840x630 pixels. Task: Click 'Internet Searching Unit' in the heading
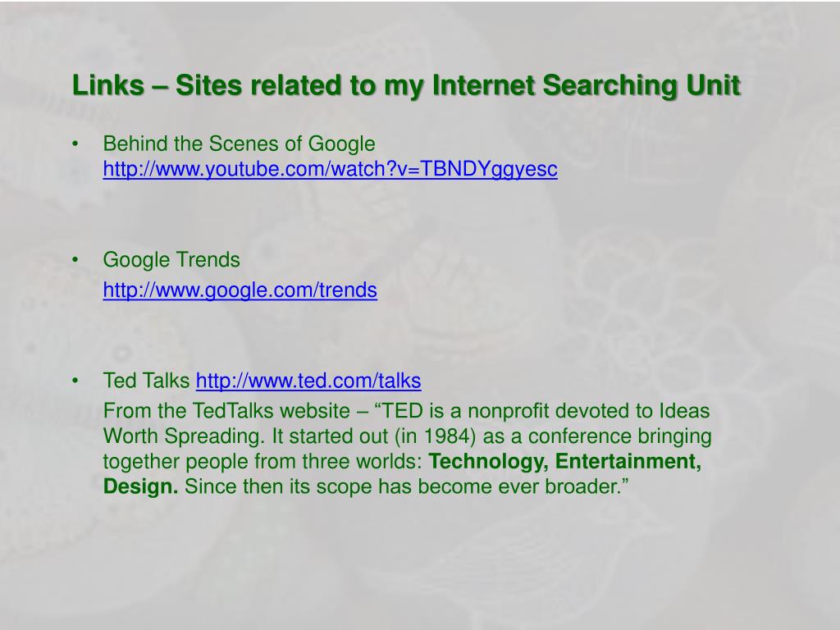click(586, 85)
